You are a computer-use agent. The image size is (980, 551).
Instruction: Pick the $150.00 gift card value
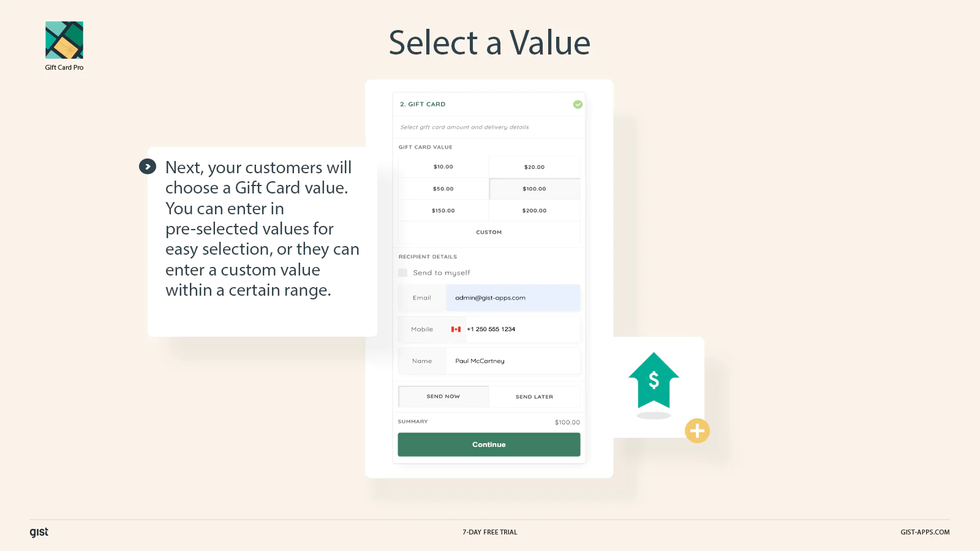[443, 211]
